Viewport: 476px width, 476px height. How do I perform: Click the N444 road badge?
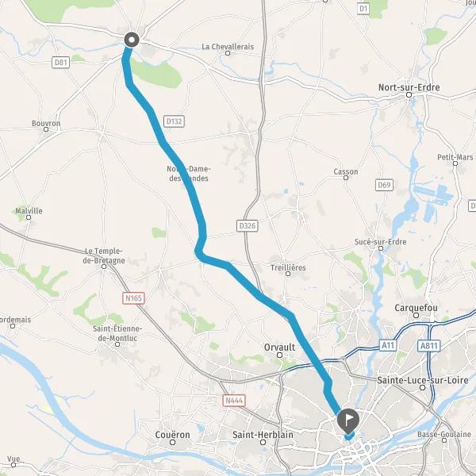(234, 401)
